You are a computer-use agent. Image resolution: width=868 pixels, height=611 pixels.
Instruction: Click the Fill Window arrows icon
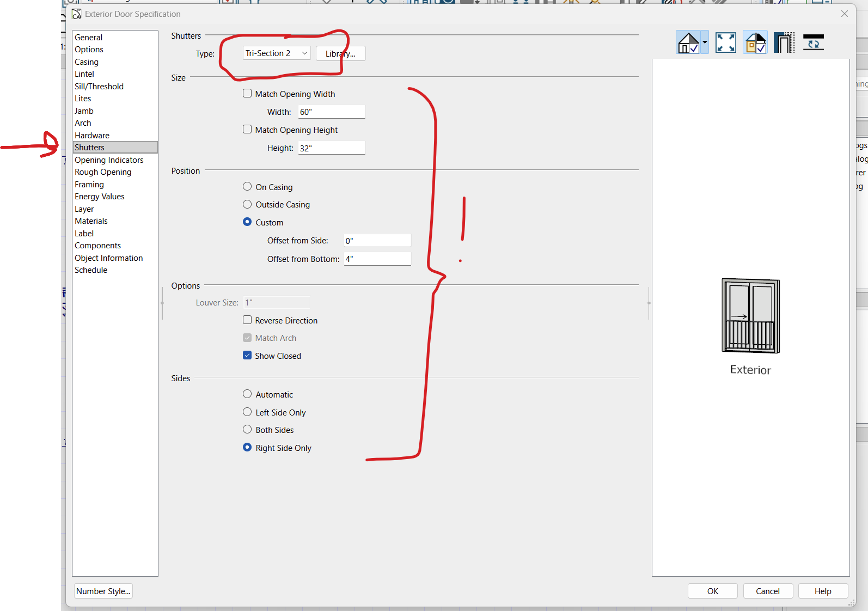(725, 42)
